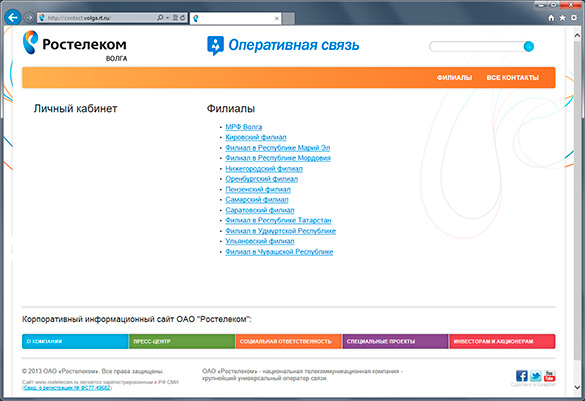This screenshot has height=401, width=585.
Task: Open browser Tools gear icon
Action: pos(574,18)
